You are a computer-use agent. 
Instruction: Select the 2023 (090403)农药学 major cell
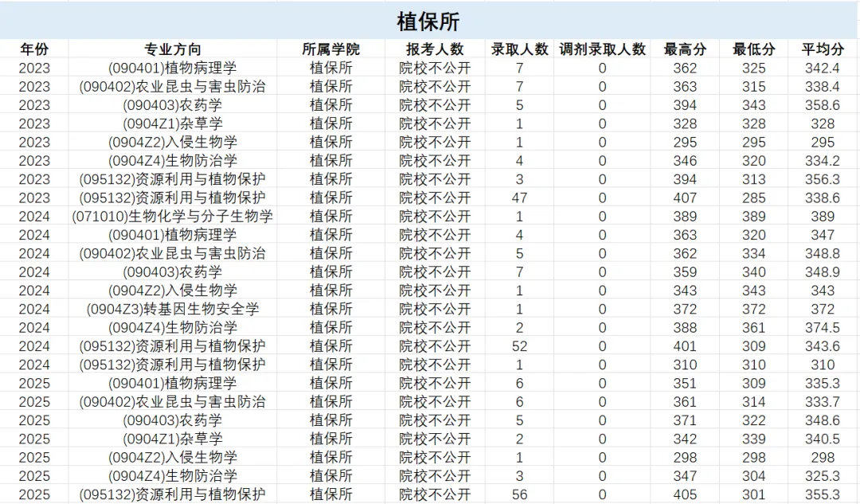tap(172, 105)
